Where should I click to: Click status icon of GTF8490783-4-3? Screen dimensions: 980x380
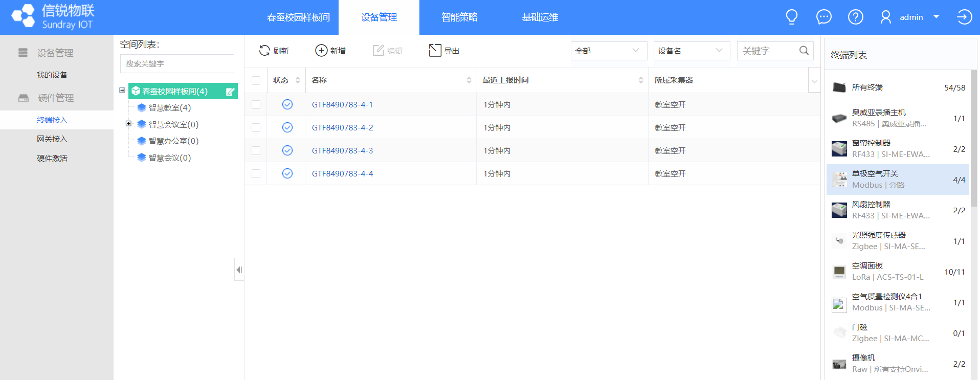[287, 150]
